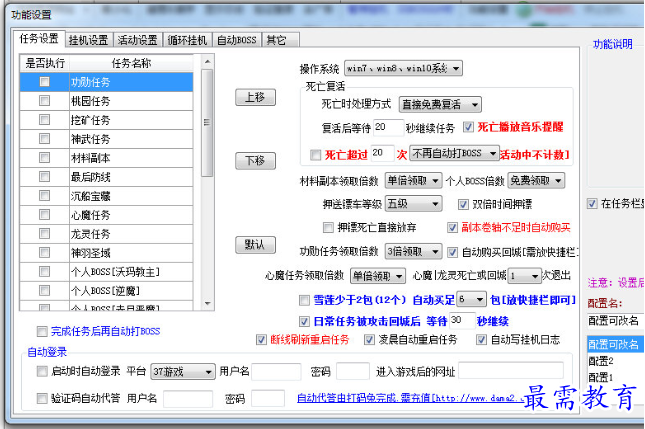The height and width of the screenshot is (429, 645).
Task: Check the 神羽圣域 checkbox
Action: pyautogui.click(x=44, y=253)
